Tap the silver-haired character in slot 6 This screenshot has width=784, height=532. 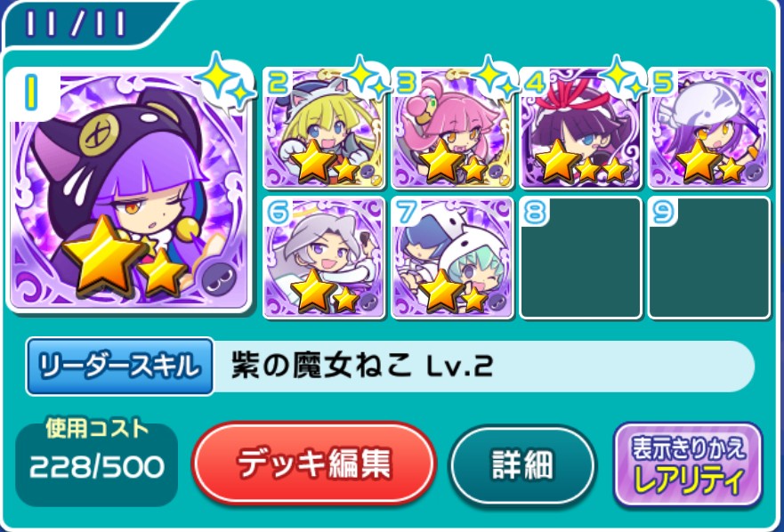324,257
